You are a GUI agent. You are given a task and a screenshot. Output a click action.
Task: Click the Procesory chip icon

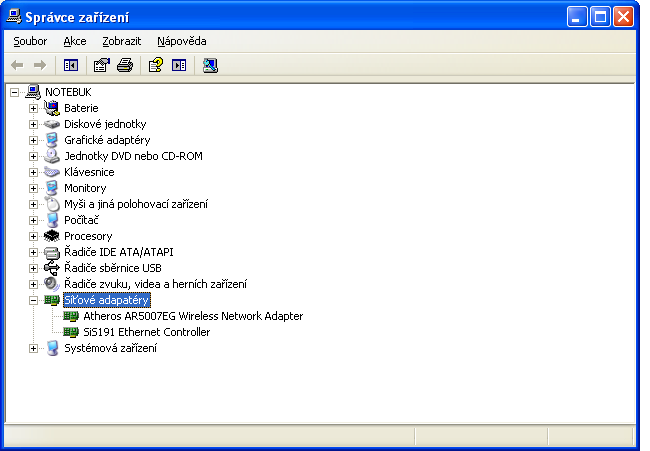pos(52,236)
